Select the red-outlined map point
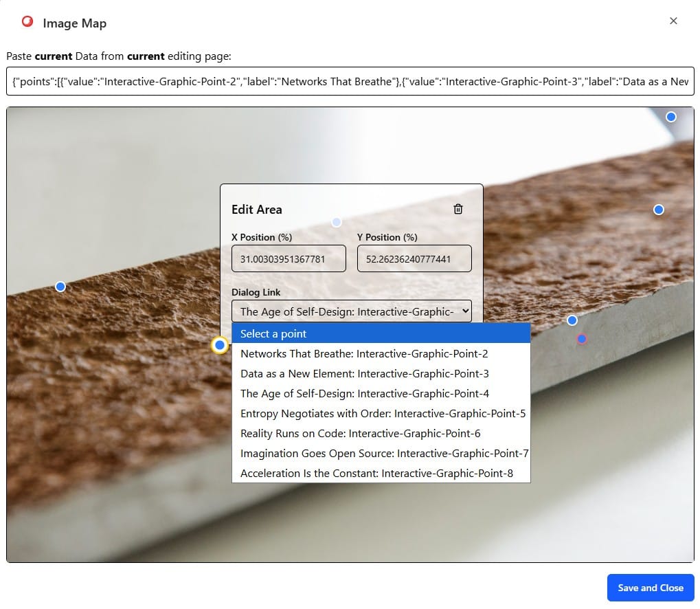Image resolution: width=700 pixels, height=609 pixels. tap(582, 339)
